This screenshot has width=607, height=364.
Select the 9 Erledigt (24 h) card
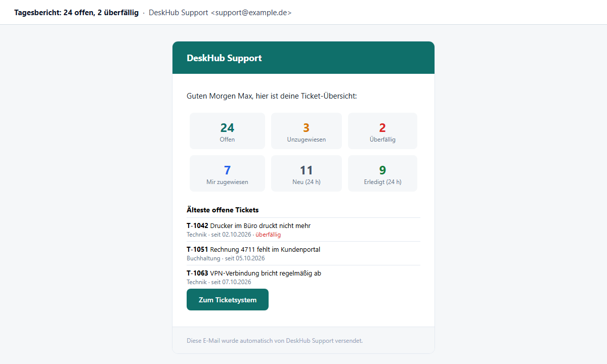(x=382, y=173)
